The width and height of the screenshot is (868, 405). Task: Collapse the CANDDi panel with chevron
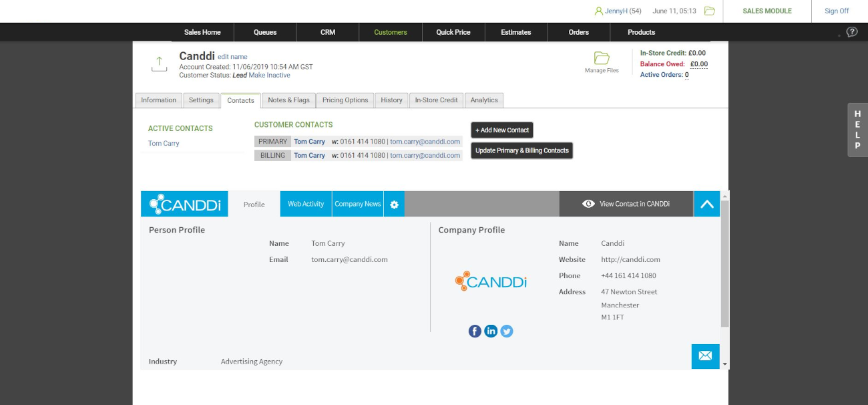click(x=707, y=204)
